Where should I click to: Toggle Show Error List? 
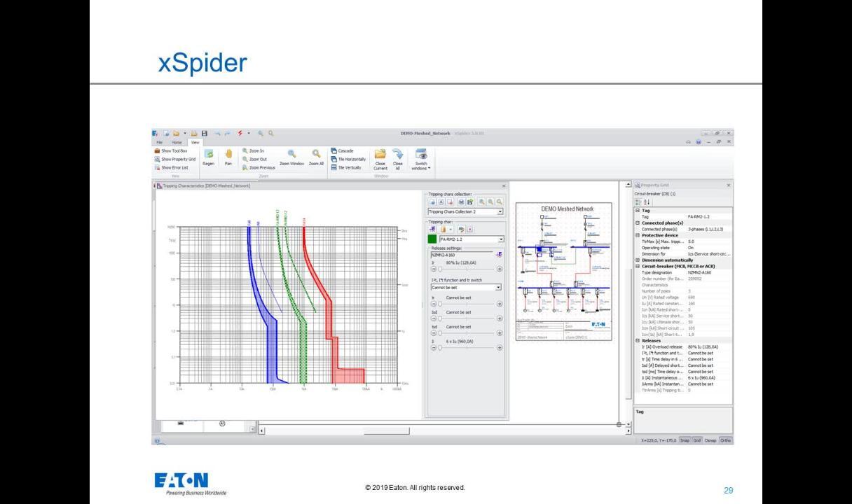171,167
